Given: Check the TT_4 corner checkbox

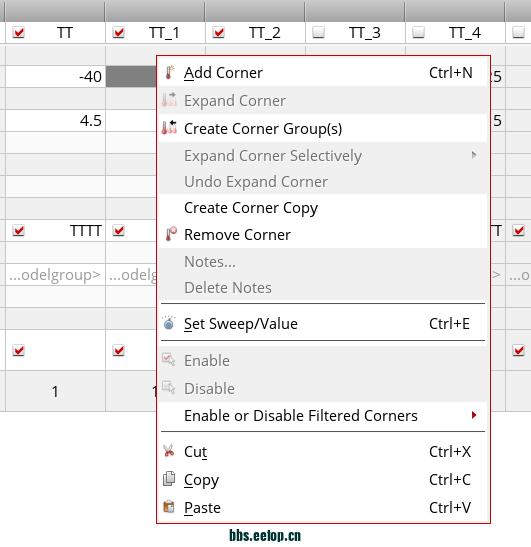Looking at the screenshot, I should coord(418,32).
